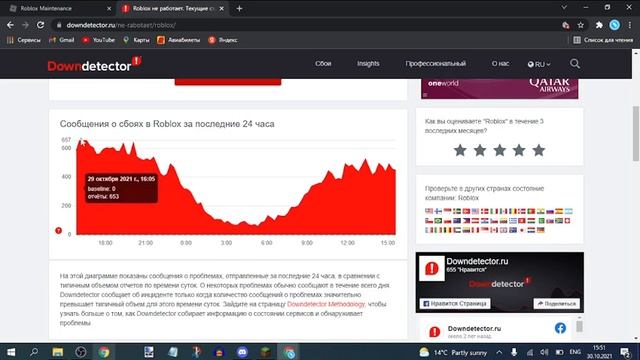This screenshot has height=360, width=640.
Task: Click the Facebook logo in the post feed
Action: (x=560, y=328)
